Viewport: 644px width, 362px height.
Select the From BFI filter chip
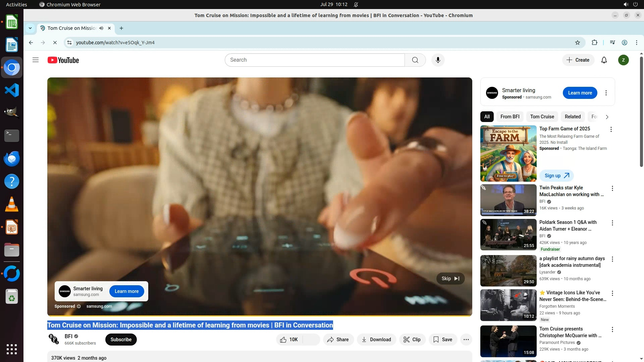tap(509, 117)
